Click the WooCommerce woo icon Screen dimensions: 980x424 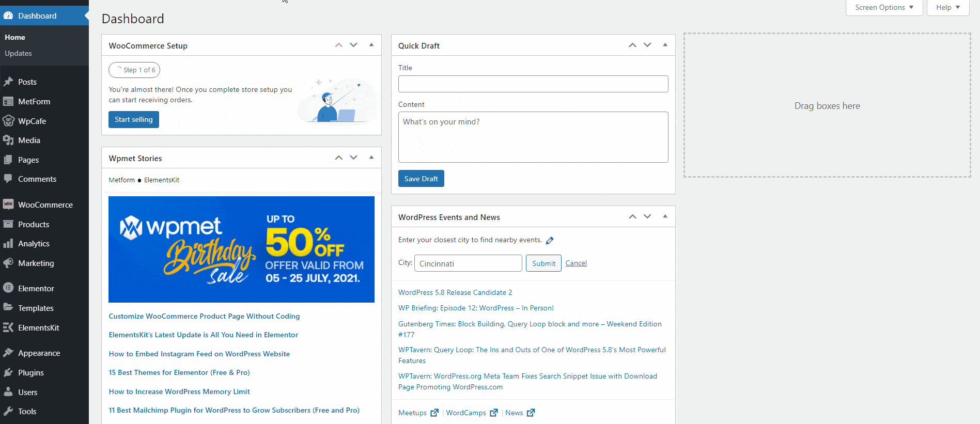pos(8,205)
